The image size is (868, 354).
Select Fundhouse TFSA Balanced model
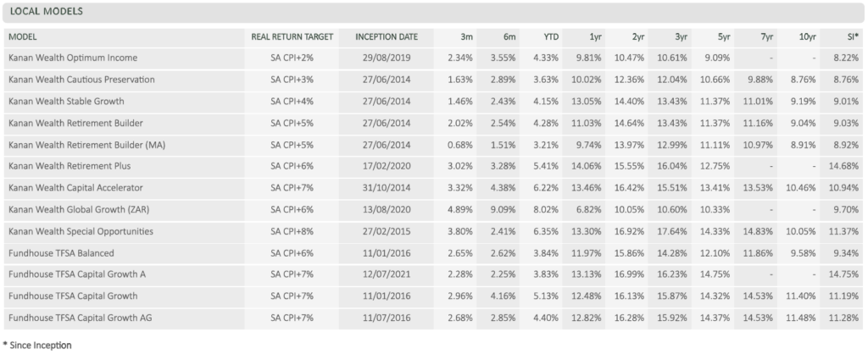(x=61, y=252)
